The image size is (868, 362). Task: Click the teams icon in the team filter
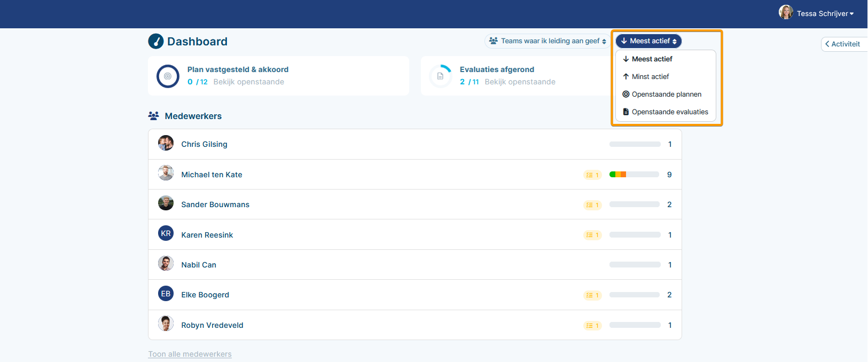[494, 41]
